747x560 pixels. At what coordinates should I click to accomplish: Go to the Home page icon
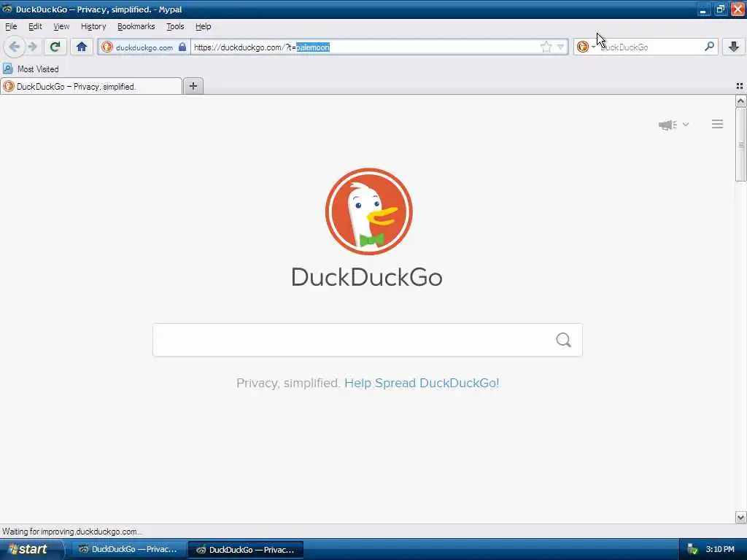[x=82, y=47]
